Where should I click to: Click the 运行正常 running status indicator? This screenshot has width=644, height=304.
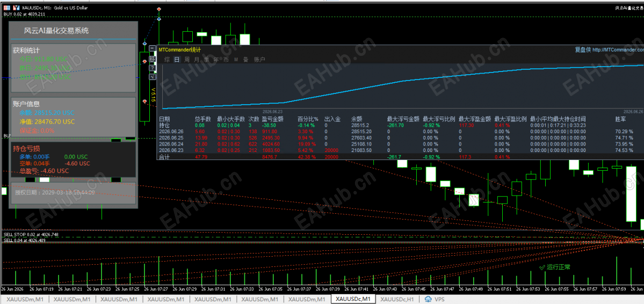pyautogui.click(x=554, y=267)
